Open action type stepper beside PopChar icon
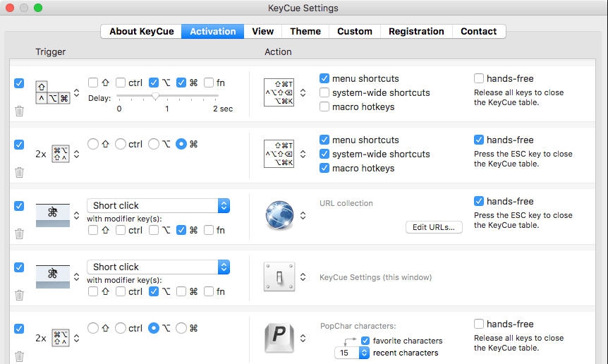 [303, 338]
